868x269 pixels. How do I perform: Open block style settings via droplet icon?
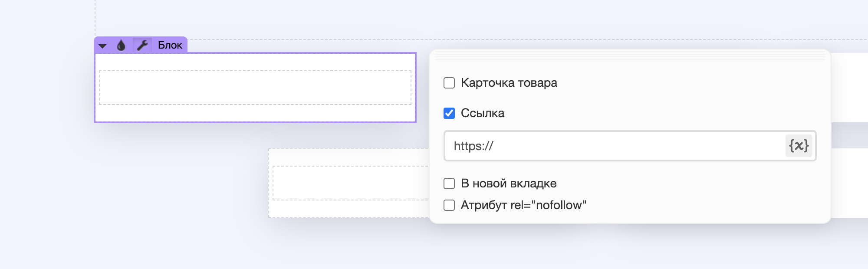(121, 45)
